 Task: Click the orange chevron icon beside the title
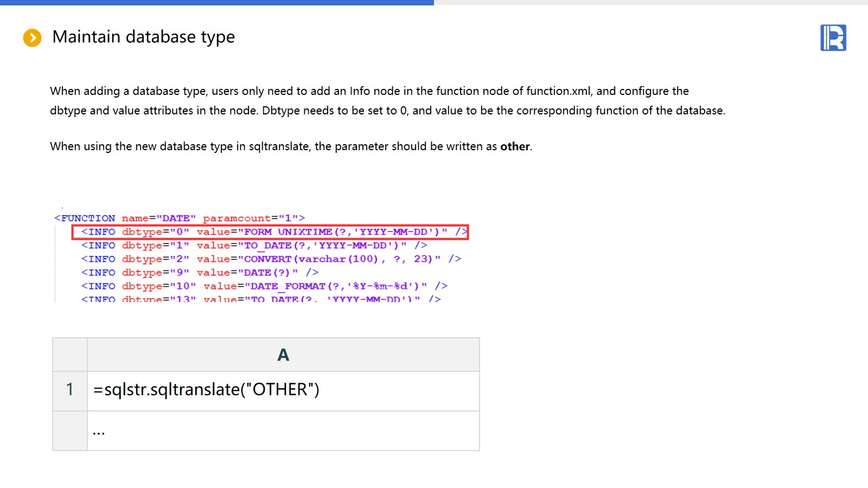pyautogui.click(x=32, y=38)
